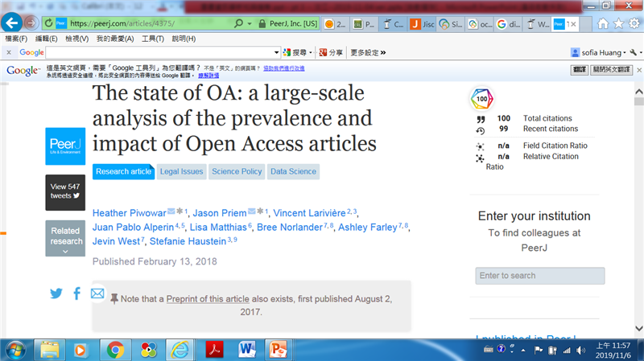Click the Facebook share icon
The width and height of the screenshot is (644, 361).
tap(77, 293)
